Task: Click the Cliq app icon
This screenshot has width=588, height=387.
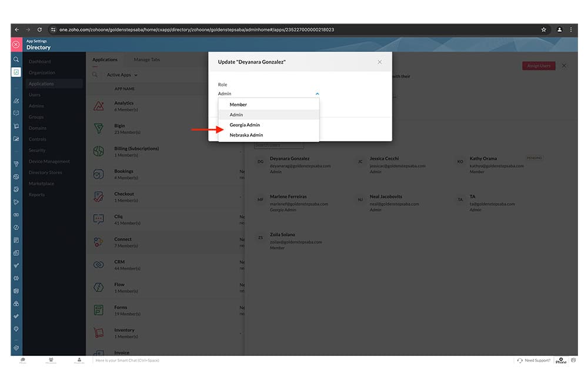Action: click(x=99, y=219)
